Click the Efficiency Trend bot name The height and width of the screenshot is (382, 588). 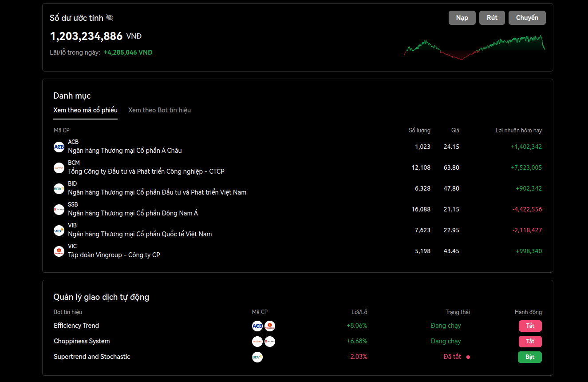pyautogui.click(x=76, y=326)
